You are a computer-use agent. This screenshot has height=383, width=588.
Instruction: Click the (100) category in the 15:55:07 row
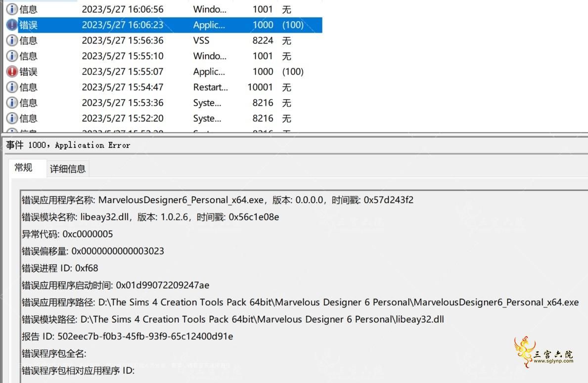click(x=293, y=72)
